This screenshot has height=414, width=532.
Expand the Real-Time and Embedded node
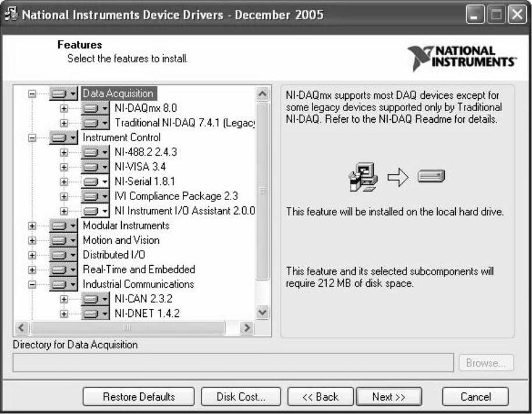[32, 270]
